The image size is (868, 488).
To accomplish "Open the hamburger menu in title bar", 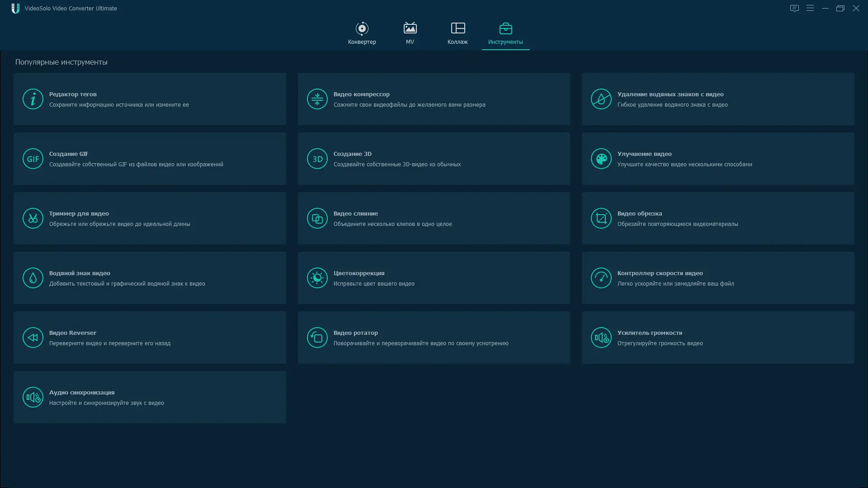I will click(x=810, y=8).
